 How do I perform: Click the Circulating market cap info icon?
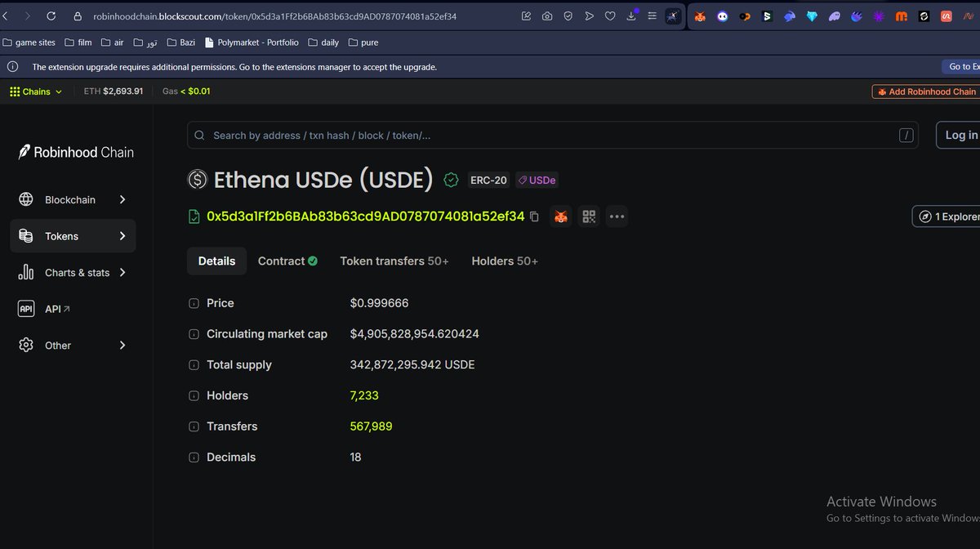point(194,334)
